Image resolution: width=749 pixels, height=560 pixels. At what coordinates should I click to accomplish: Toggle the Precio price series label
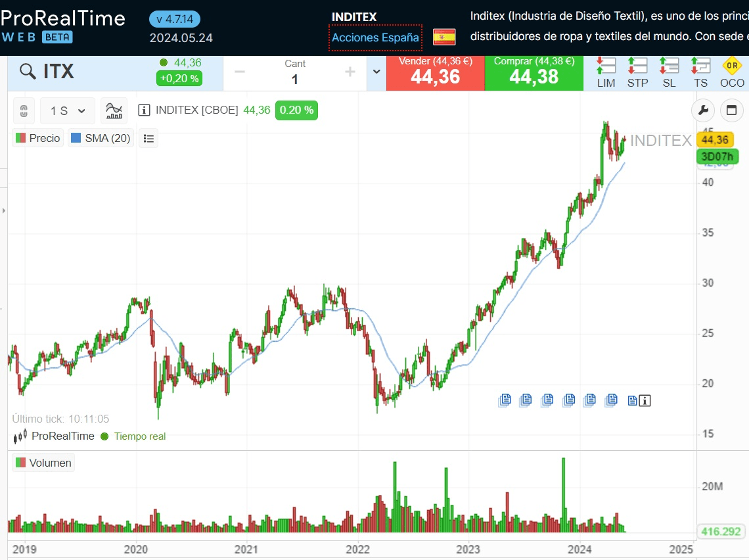(x=38, y=138)
